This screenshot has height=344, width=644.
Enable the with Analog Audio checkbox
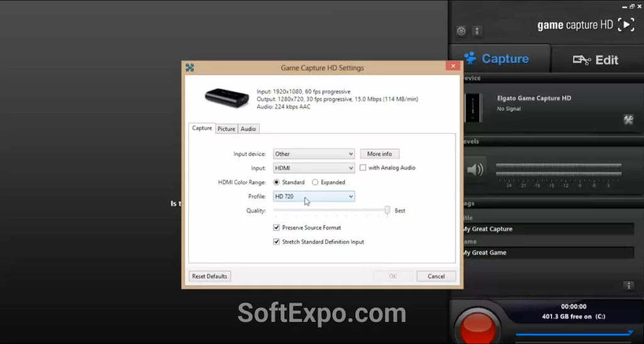(x=363, y=167)
